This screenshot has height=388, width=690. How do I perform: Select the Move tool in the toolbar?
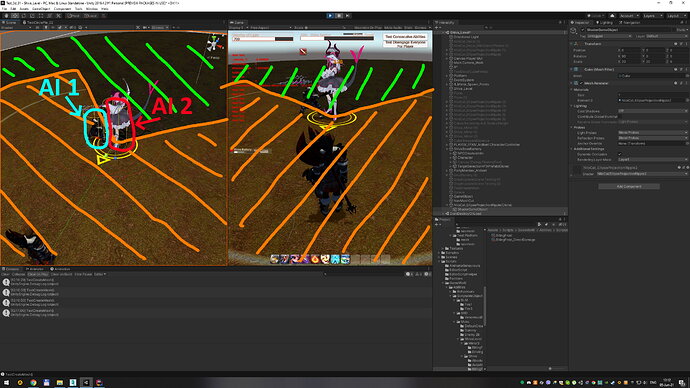[x=15, y=16]
